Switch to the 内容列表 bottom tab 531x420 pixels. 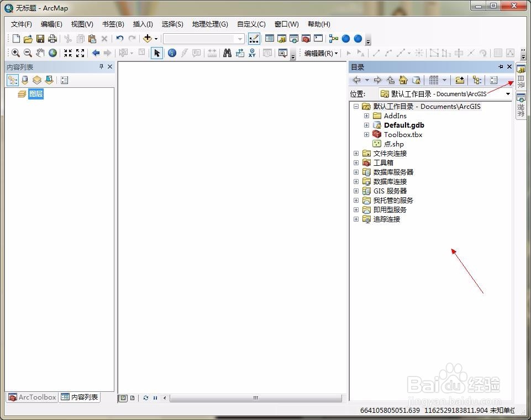coord(80,397)
